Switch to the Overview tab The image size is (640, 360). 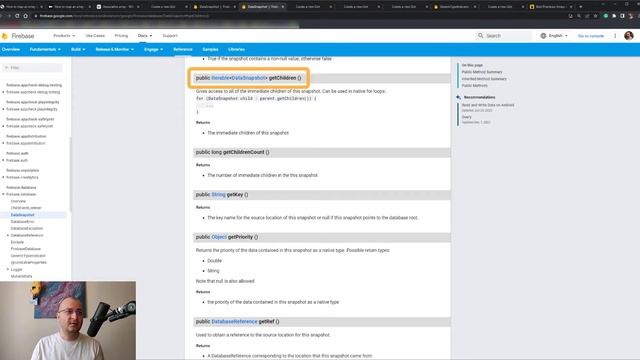[11, 49]
